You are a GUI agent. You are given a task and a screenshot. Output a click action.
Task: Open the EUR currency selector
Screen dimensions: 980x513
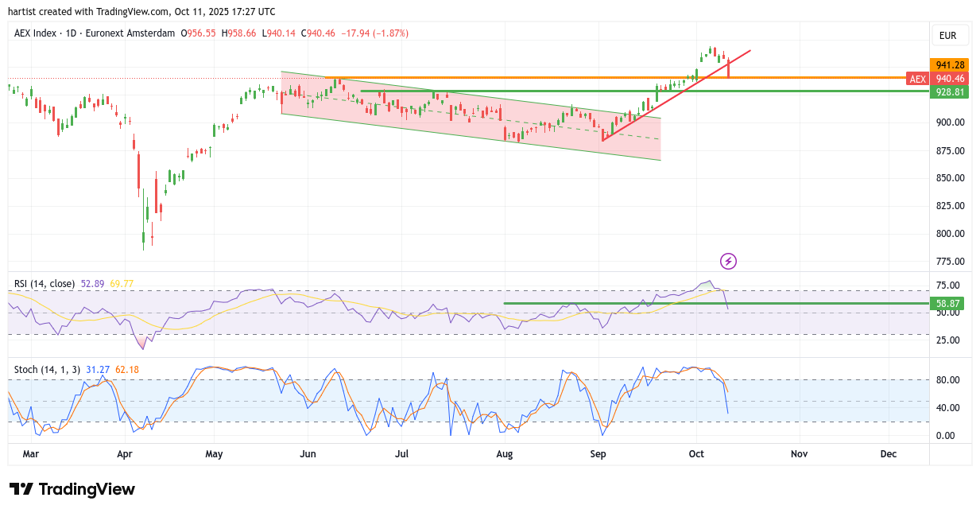(947, 36)
